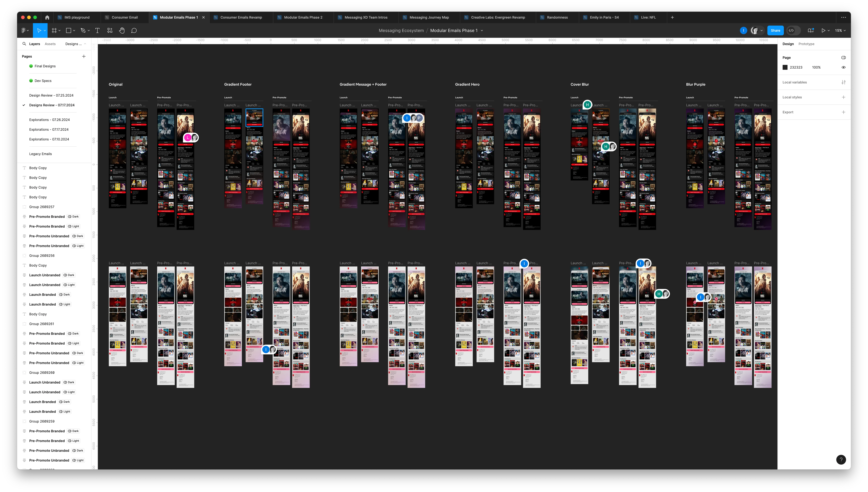
Task: Open the Figma main menu logo
Action: (23, 30)
